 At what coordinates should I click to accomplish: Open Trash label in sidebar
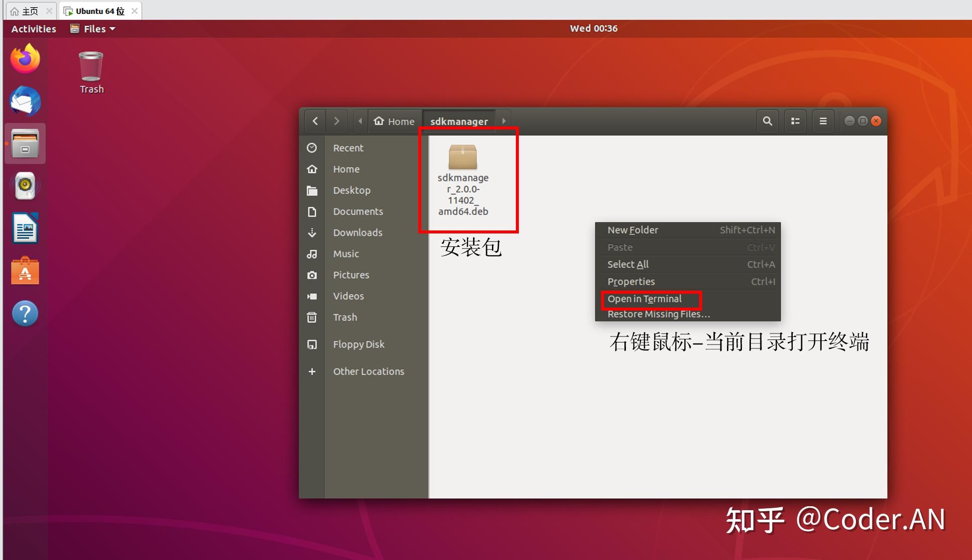click(x=345, y=317)
